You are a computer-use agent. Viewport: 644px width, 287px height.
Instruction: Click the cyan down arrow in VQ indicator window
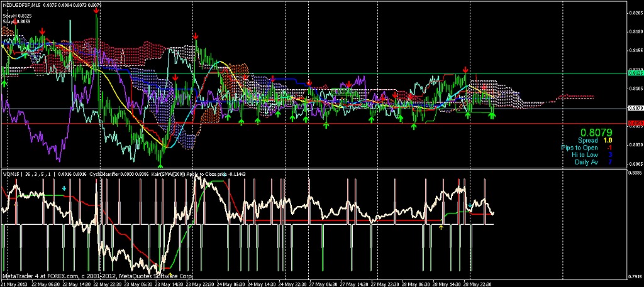pos(64,188)
